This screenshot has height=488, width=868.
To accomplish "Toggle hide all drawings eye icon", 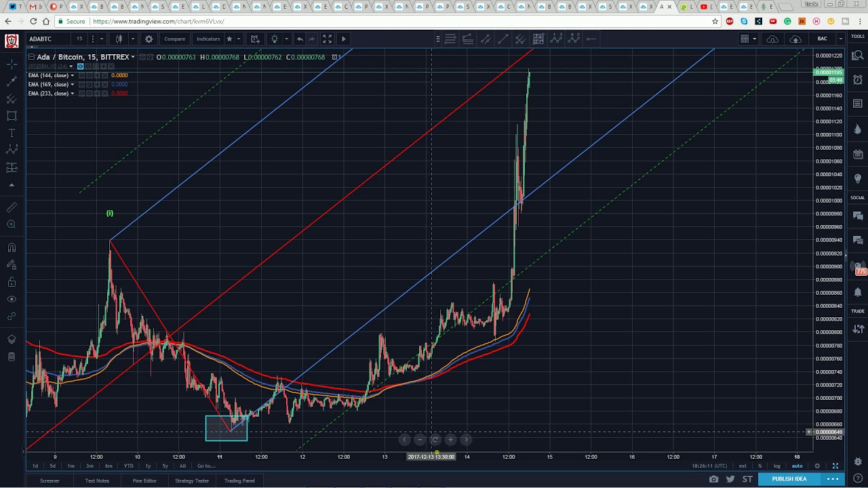I will (12, 299).
